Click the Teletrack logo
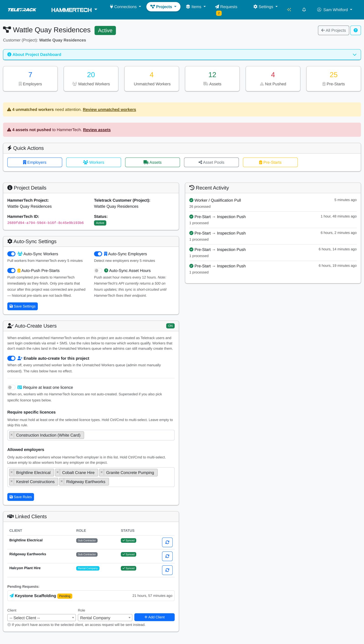The height and width of the screenshot is (644, 364). pos(22,10)
